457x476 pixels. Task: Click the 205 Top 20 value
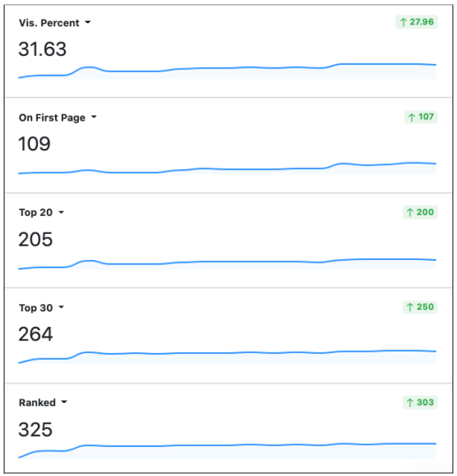click(36, 239)
